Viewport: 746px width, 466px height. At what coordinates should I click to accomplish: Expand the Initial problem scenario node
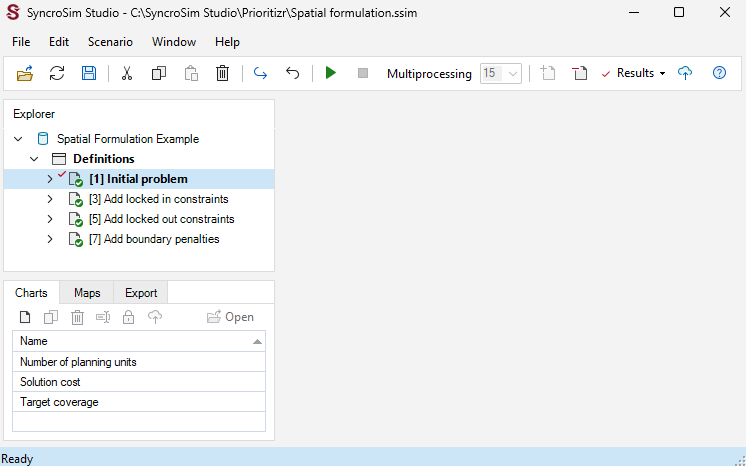pos(49,179)
